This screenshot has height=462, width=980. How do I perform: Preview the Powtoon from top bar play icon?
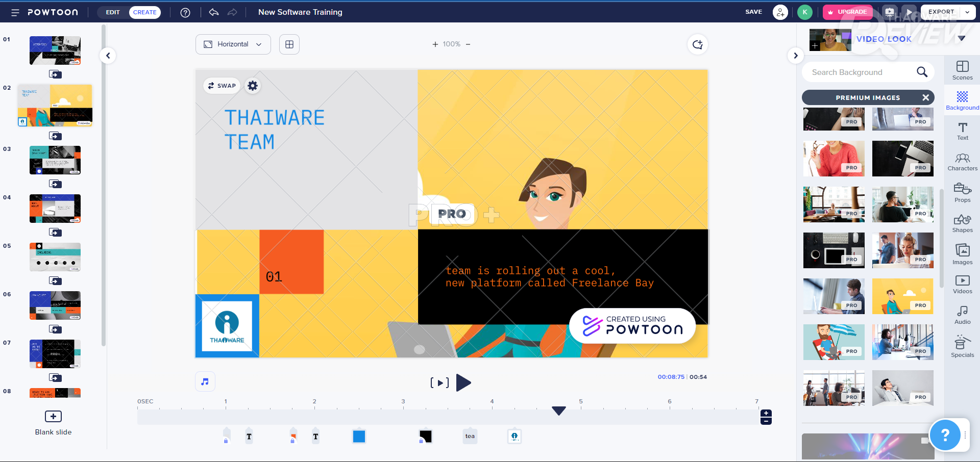click(909, 12)
